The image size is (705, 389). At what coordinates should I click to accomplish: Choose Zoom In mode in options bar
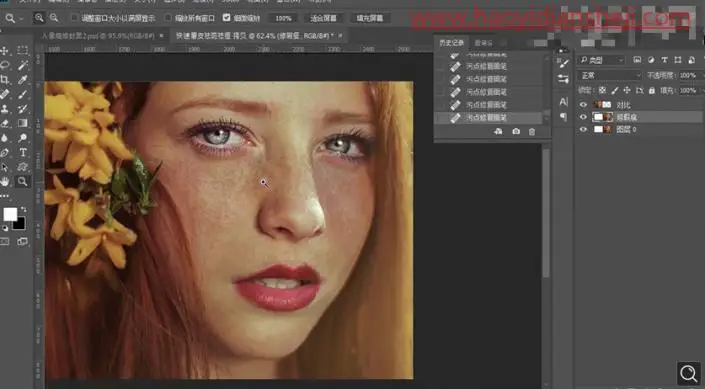pyautogui.click(x=40, y=18)
